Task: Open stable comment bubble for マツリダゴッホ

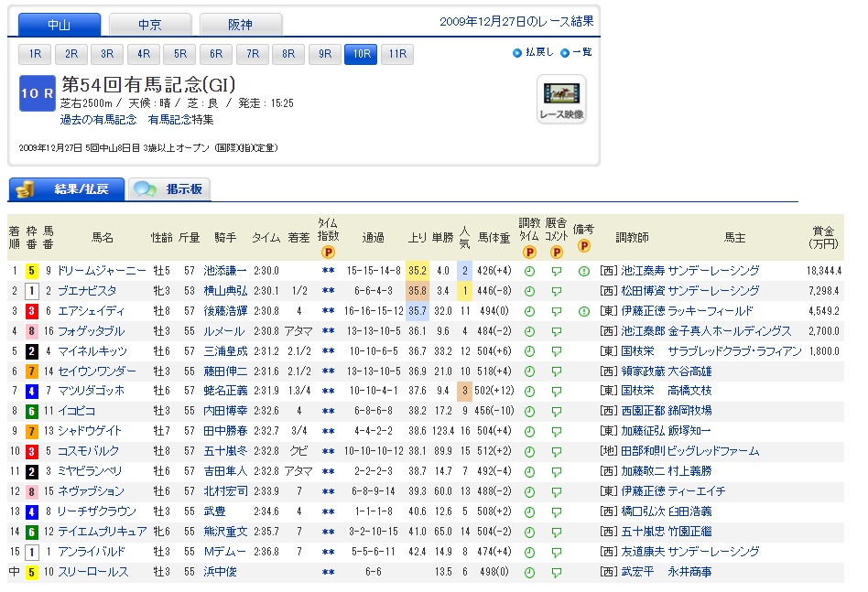Action: coord(556,392)
